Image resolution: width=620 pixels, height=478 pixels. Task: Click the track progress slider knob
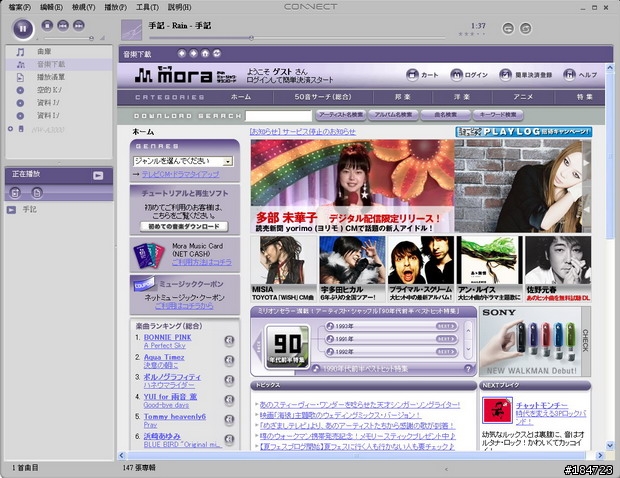click(251, 38)
